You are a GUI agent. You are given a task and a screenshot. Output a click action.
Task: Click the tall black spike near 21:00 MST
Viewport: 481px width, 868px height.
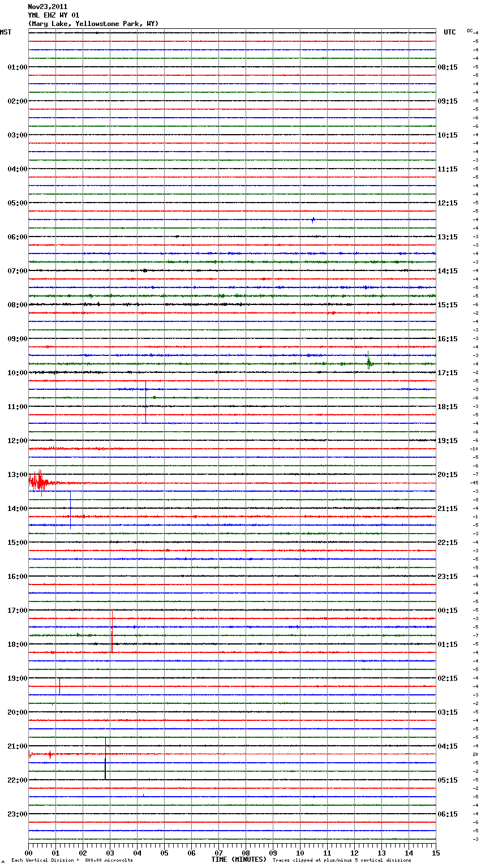(105, 759)
